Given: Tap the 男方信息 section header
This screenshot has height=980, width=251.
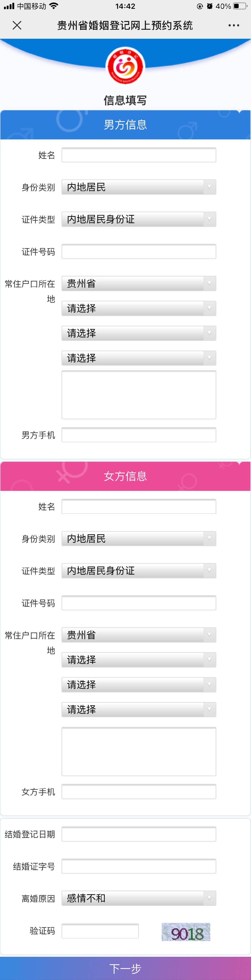Looking at the screenshot, I should (125, 125).
